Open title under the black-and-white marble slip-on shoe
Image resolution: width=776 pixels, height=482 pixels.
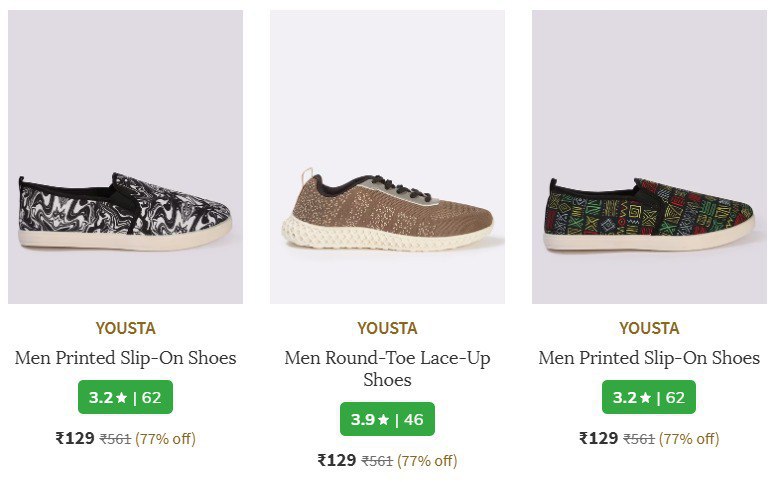125,358
